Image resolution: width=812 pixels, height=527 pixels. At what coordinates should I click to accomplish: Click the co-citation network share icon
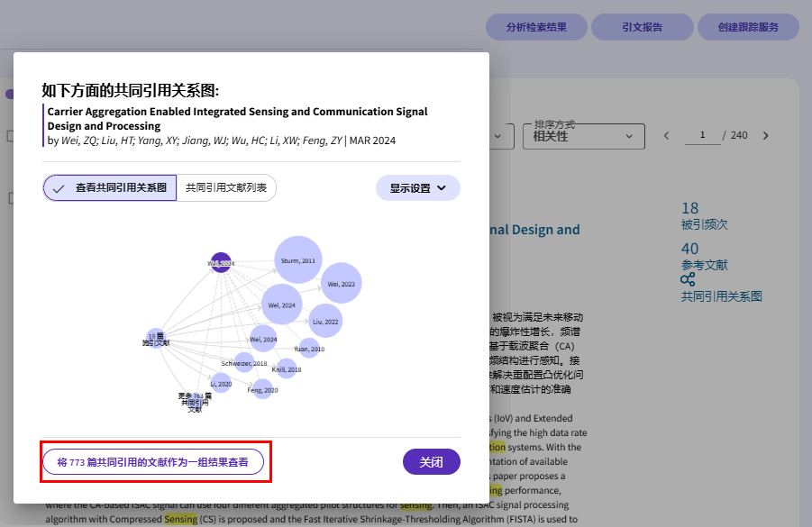coord(688,280)
